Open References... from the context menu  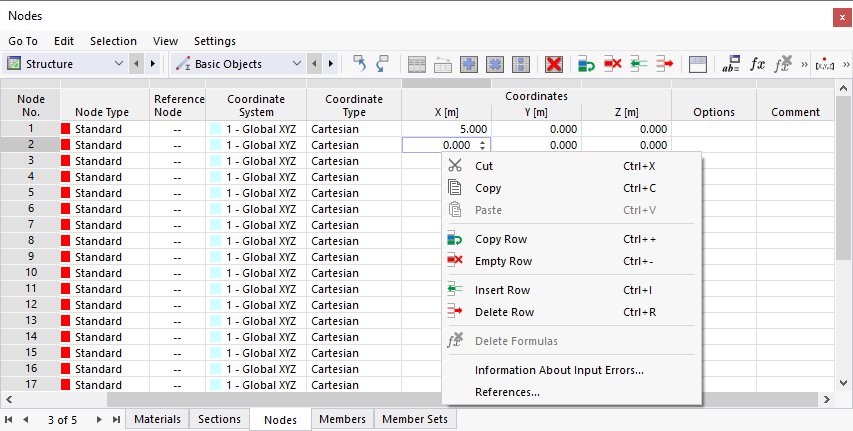[571, 392]
